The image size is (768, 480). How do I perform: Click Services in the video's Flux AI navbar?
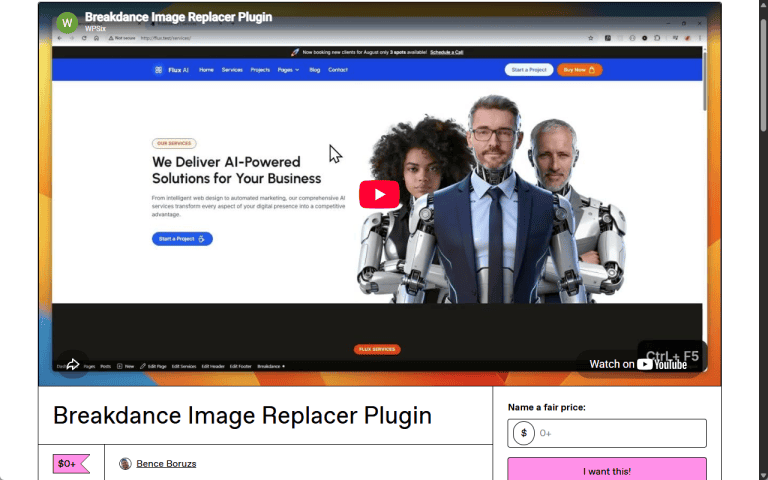point(232,70)
